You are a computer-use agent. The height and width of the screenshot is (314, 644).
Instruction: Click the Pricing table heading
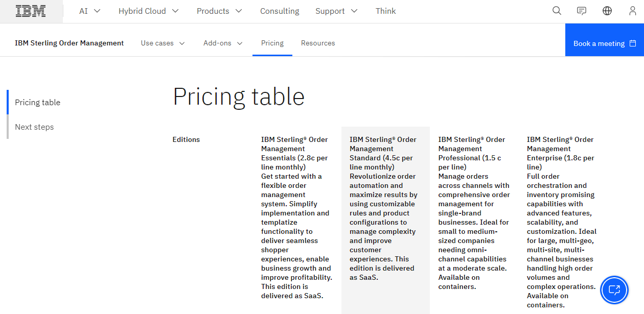pyautogui.click(x=239, y=96)
